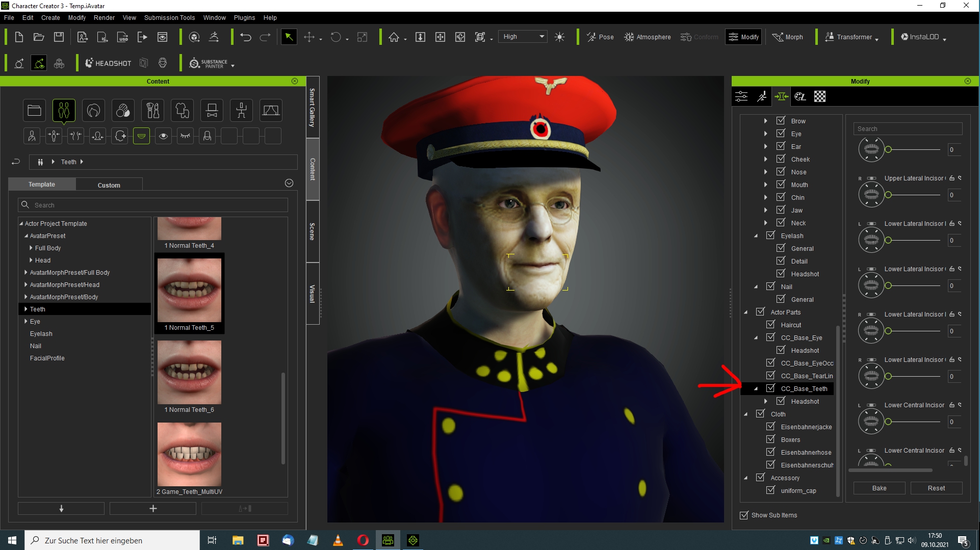Open the checkerboard Texture tab in Modify
980x550 pixels.
click(x=819, y=96)
